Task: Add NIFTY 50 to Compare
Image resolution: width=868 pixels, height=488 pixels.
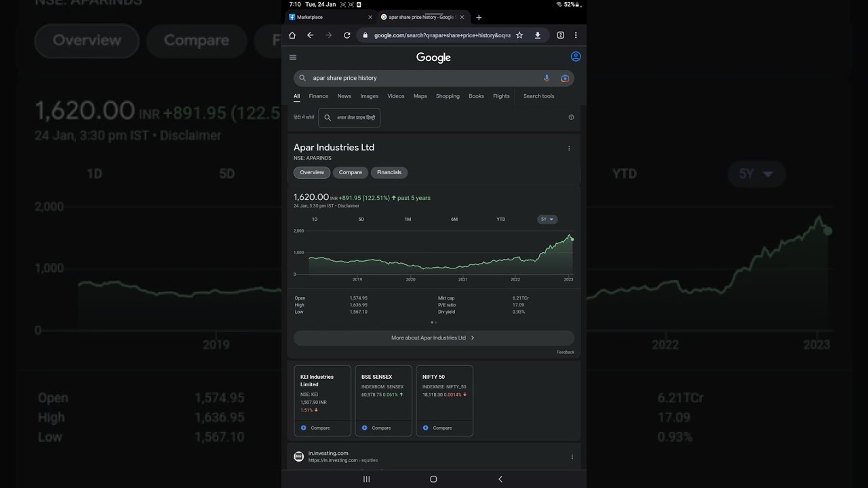Action: pos(438,428)
